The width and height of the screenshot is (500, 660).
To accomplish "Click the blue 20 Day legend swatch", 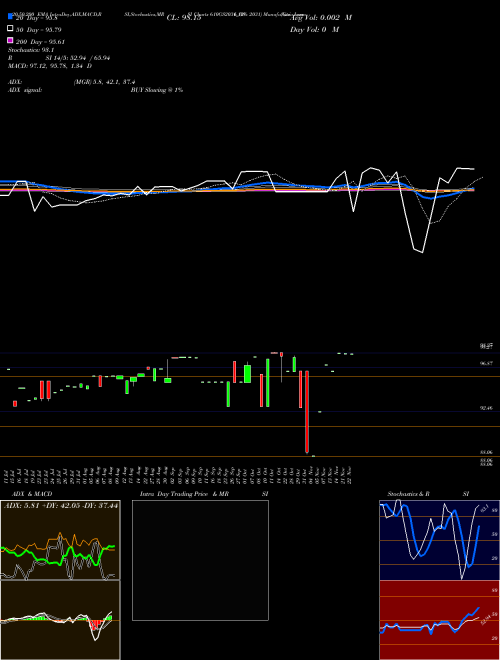I will point(10,16).
